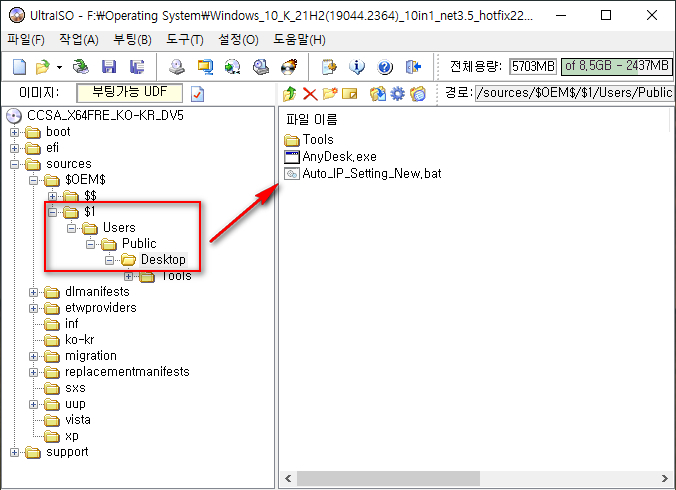This screenshot has width=676, height=490.
Task: Open the 설정(O) menu
Action: [x=238, y=40]
